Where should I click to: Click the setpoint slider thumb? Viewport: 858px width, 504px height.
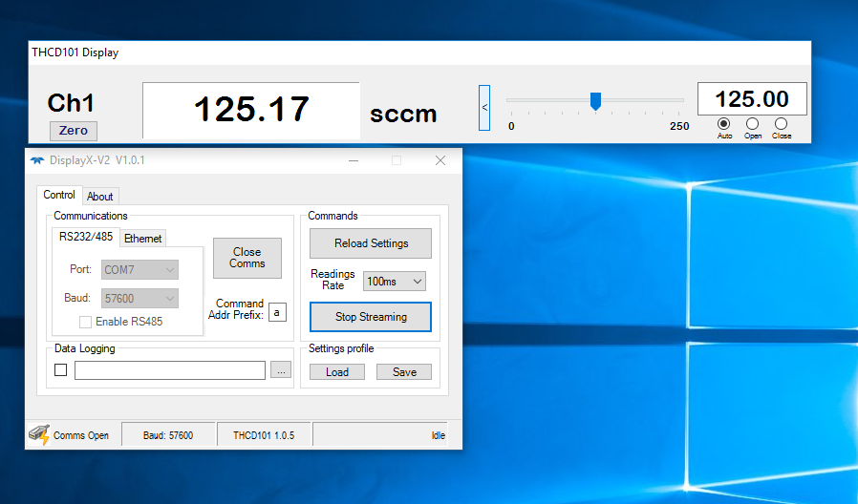595,100
